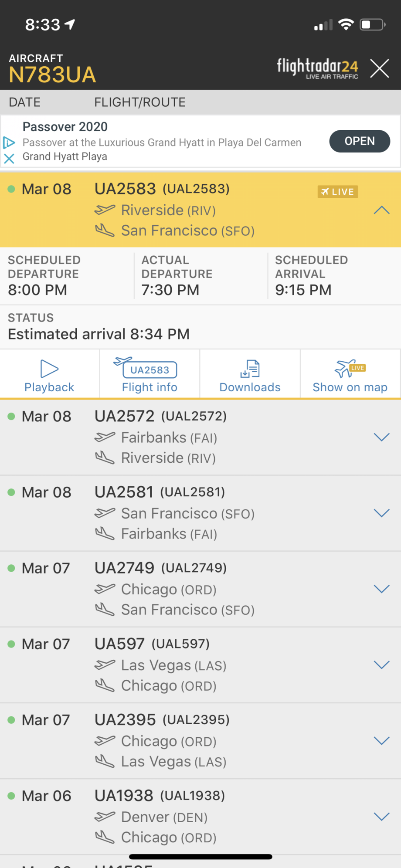The image size is (401, 868).
Task: Expand UA597 Las Vegas to Chicago row
Action: (381, 665)
